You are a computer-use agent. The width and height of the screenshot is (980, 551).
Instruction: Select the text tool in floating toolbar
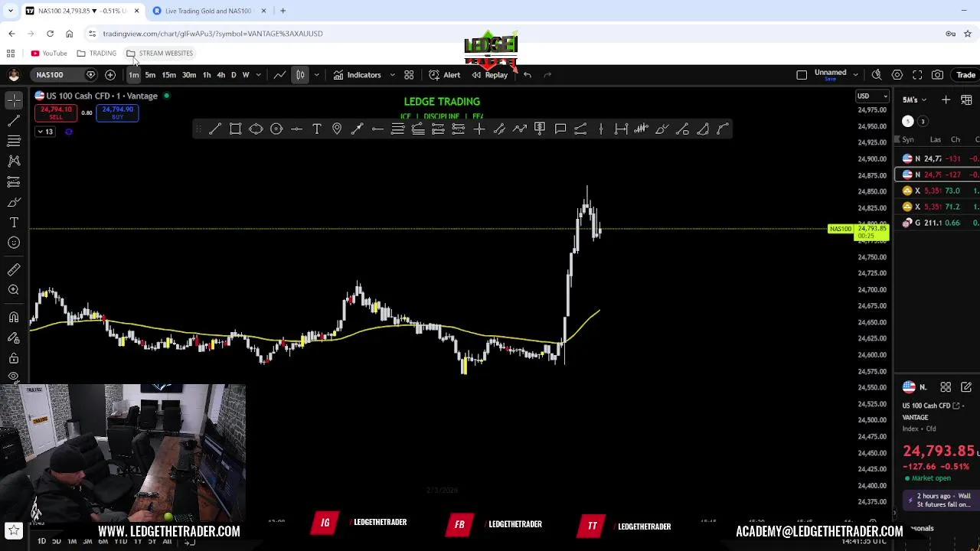click(x=317, y=129)
